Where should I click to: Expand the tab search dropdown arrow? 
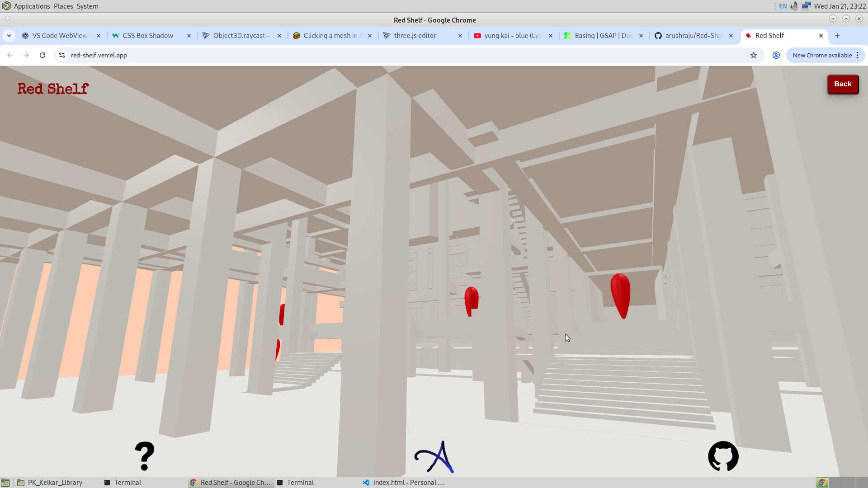[x=9, y=36]
